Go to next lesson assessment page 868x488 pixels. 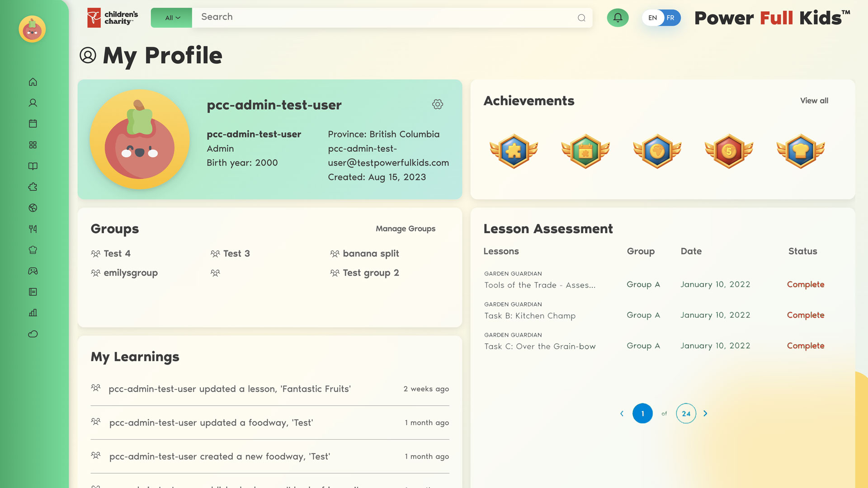(x=705, y=413)
